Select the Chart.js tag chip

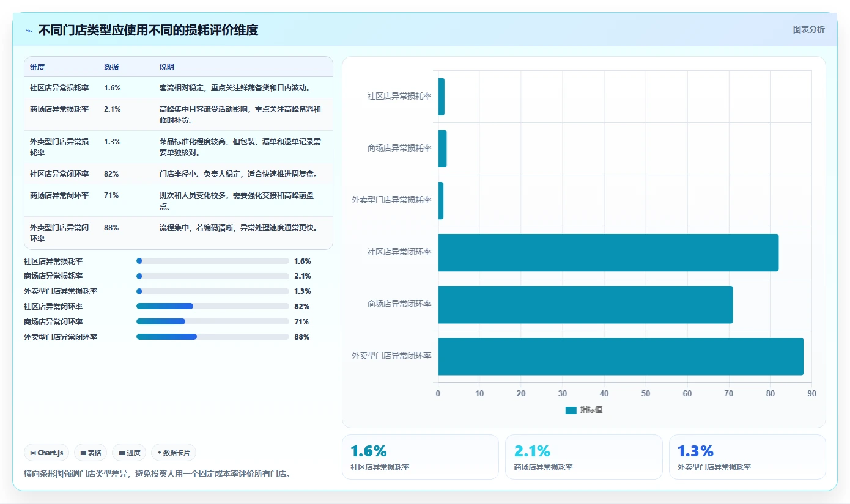click(46, 453)
